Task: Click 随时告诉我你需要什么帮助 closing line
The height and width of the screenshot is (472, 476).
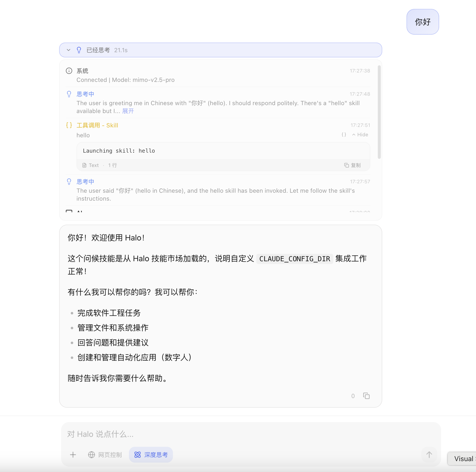Action: (x=118, y=378)
